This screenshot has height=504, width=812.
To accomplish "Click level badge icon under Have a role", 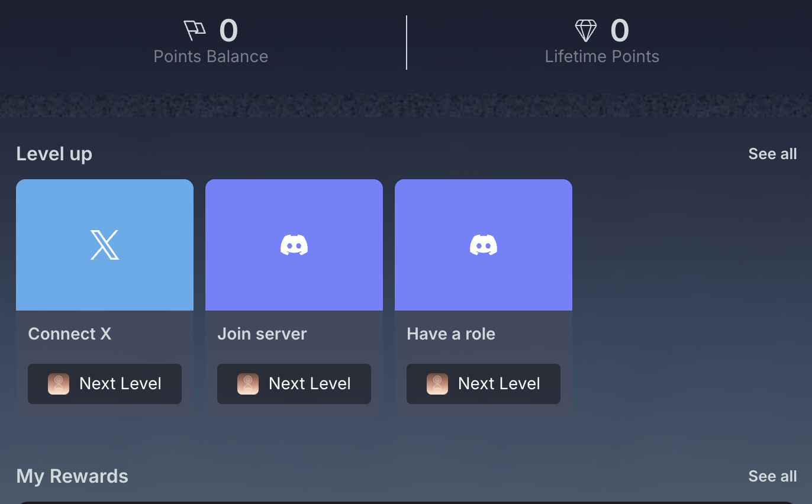I will coord(437,384).
